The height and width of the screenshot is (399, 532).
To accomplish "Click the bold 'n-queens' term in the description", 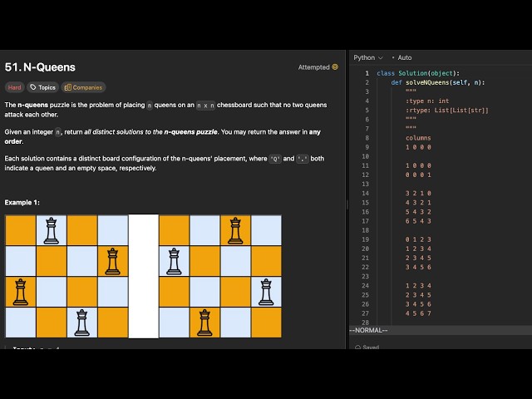I will (33, 105).
